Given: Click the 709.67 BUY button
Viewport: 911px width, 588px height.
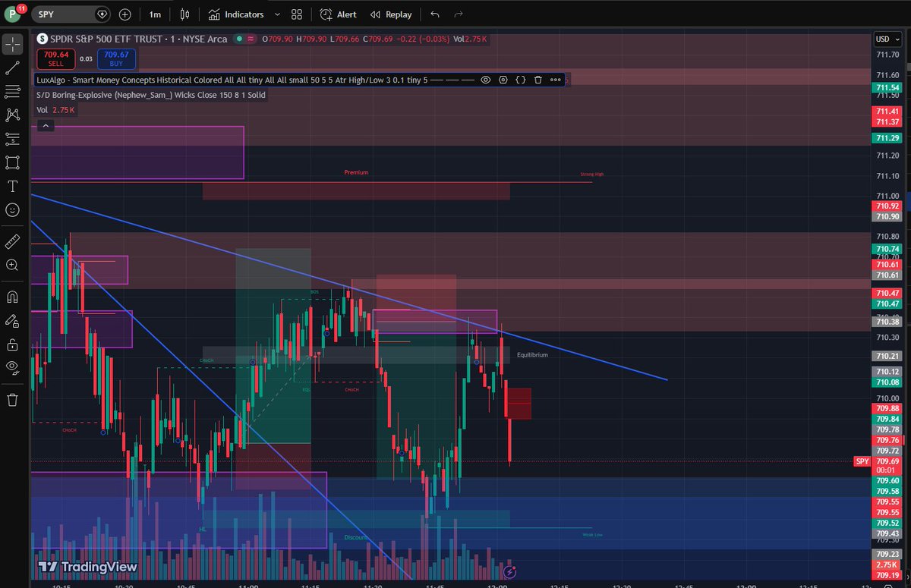Looking at the screenshot, I should [x=116, y=58].
